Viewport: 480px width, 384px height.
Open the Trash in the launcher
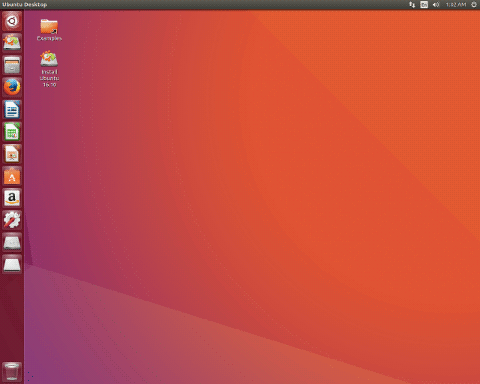click(x=12, y=371)
